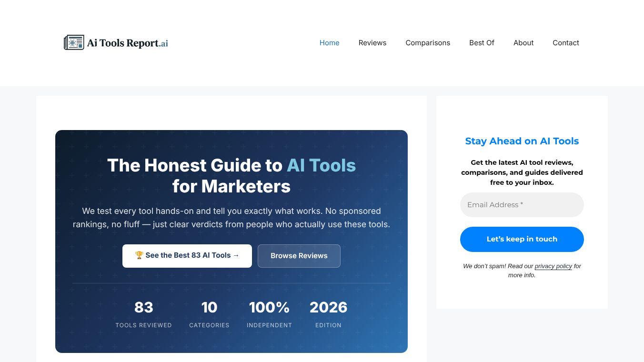This screenshot has width=644, height=362.
Task: Open the Home navigation item
Action: (329, 43)
